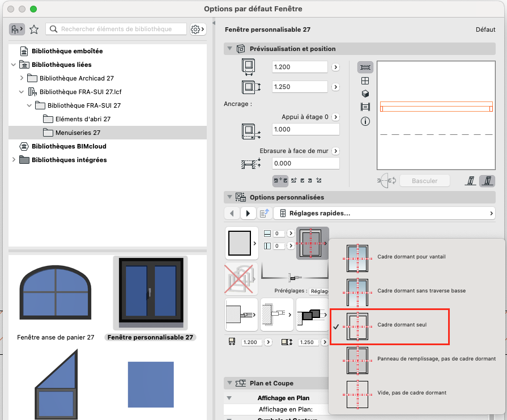
Task: Click the sill height field showing 1.000
Action: (x=305, y=129)
